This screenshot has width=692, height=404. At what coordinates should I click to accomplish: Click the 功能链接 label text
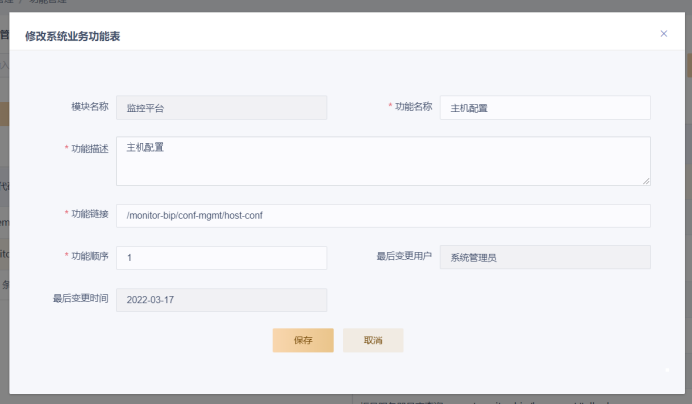tap(89, 215)
